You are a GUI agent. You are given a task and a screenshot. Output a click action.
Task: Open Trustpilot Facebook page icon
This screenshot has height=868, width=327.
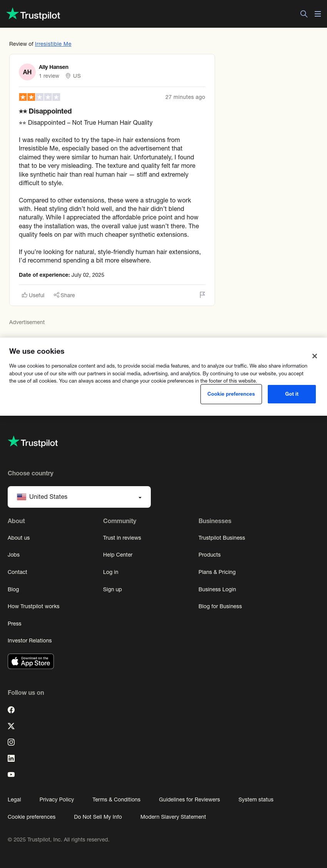pyautogui.click(x=11, y=710)
